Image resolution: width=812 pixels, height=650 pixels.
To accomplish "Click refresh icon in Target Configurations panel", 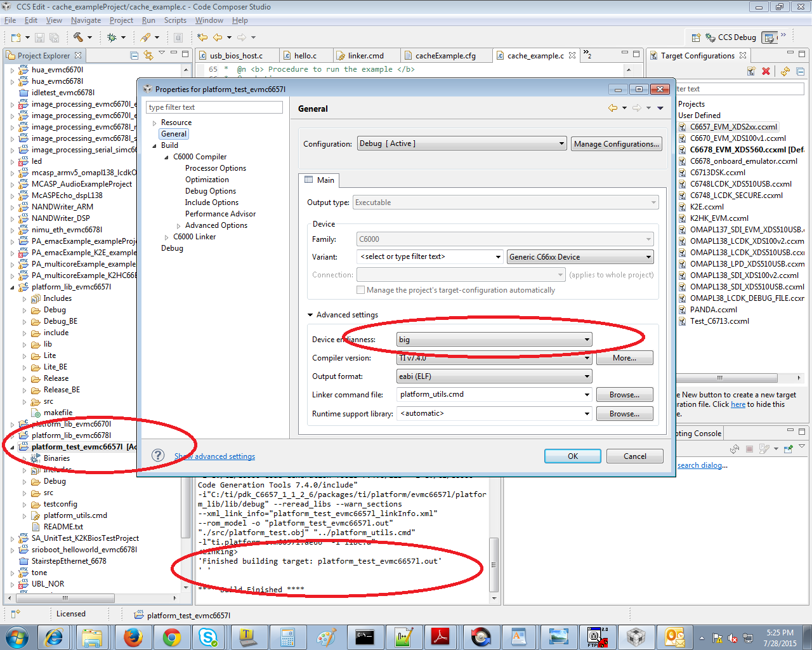I will [785, 71].
